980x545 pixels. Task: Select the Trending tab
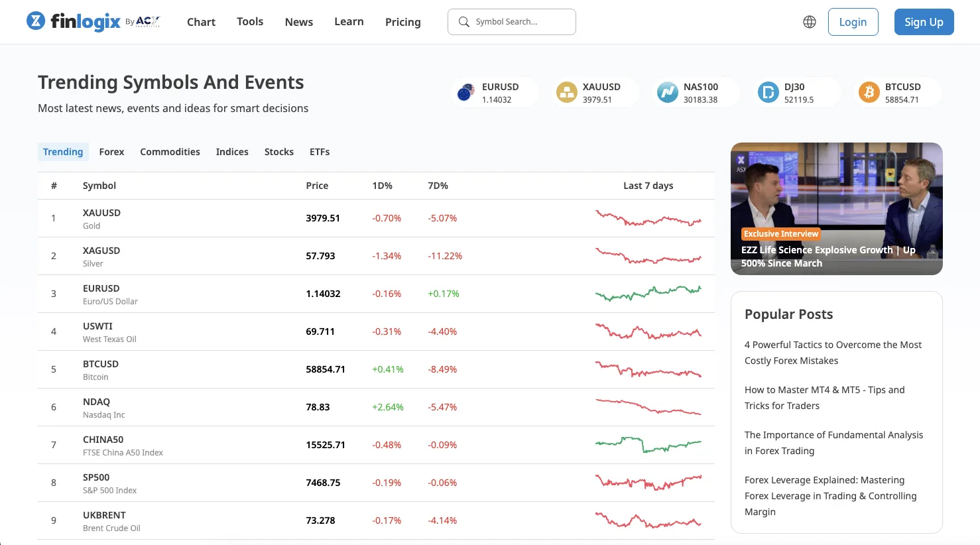[x=63, y=152]
